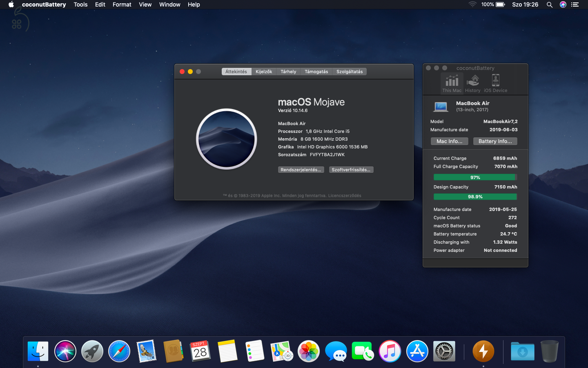Click the MacBook Air laptop icon in coconutBattery
This screenshot has height=368, width=588.
click(x=441, y=107)
